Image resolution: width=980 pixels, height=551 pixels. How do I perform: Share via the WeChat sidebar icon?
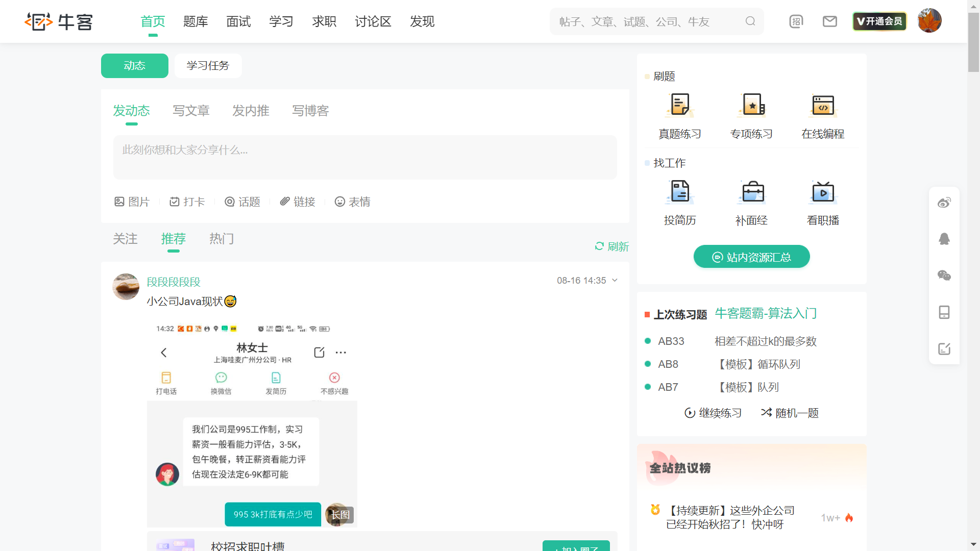(944, 275)
